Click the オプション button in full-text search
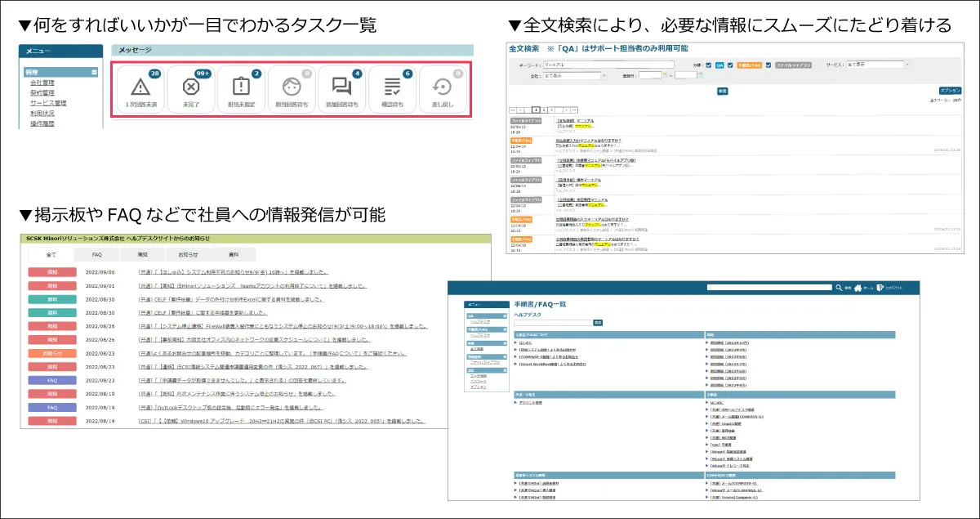The height and width of the screenshot is (519, 980). pyautogui.click(x=950, y=91)
